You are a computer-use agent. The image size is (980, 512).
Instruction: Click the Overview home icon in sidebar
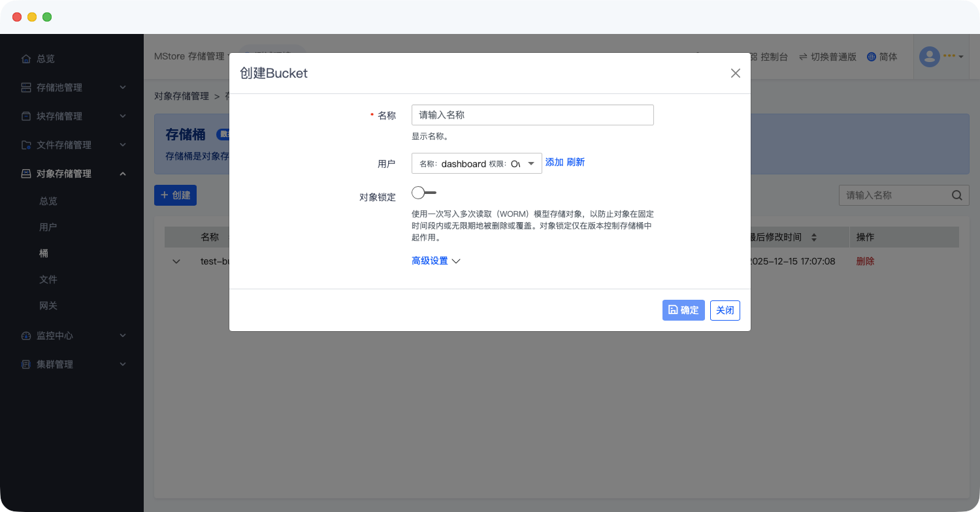pos(26,59)
